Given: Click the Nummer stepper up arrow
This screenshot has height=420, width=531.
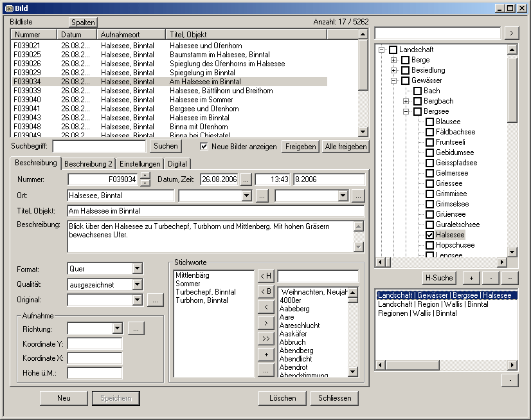Looking at the screenshot, I should point(145,176).
